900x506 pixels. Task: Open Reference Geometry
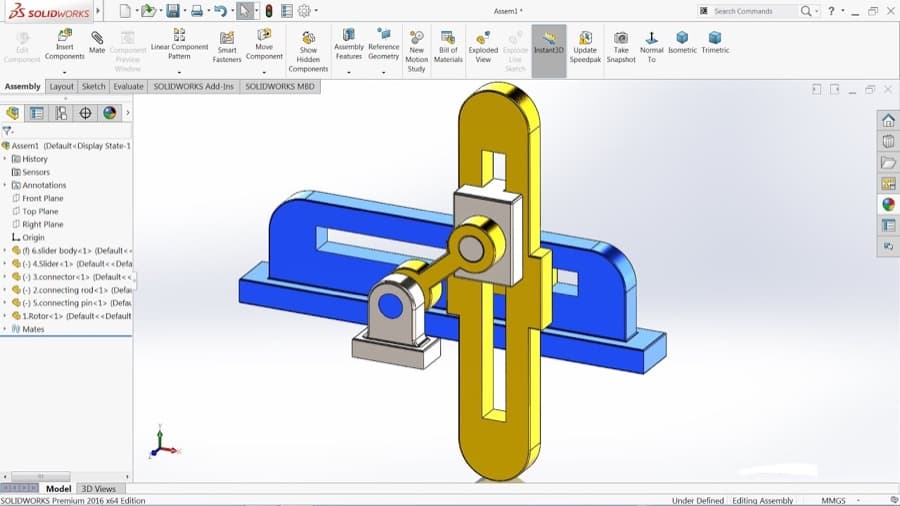pyautogui.click(x=383, y=44)
